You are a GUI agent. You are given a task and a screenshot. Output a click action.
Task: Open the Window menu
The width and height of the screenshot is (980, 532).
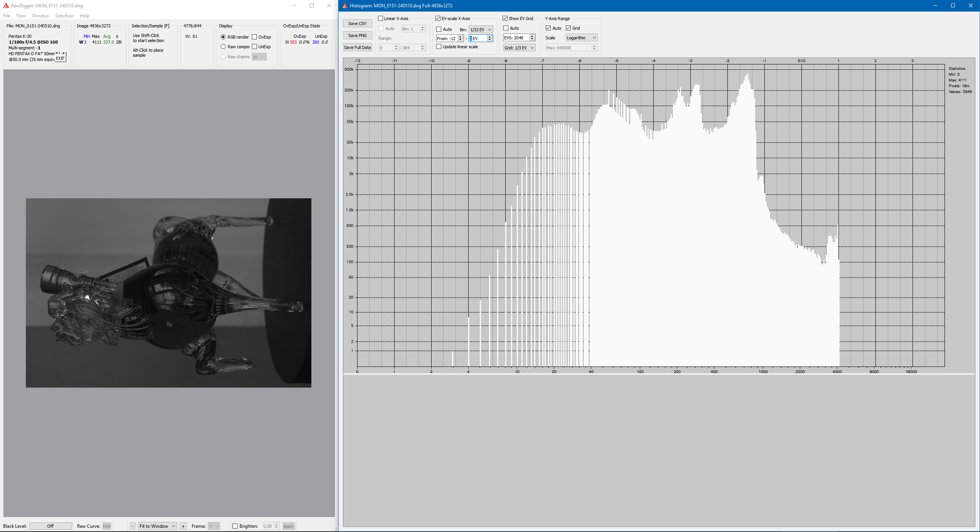(x=40, y=16)
